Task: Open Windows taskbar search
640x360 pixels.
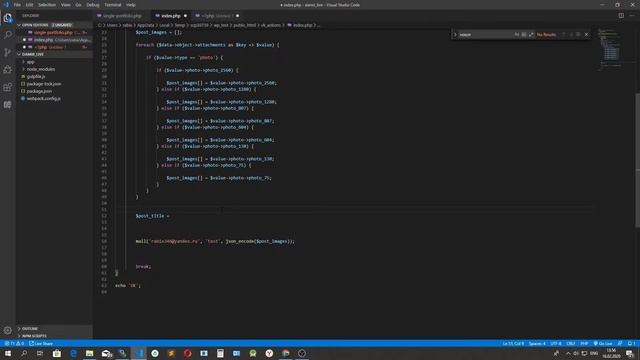Action: point(24,353)
